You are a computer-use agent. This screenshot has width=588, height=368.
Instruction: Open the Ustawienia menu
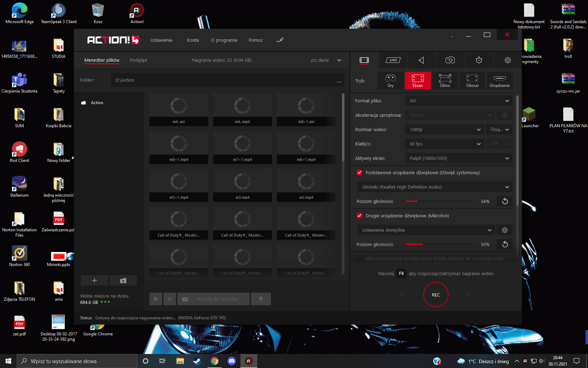[x=161, y=40]
